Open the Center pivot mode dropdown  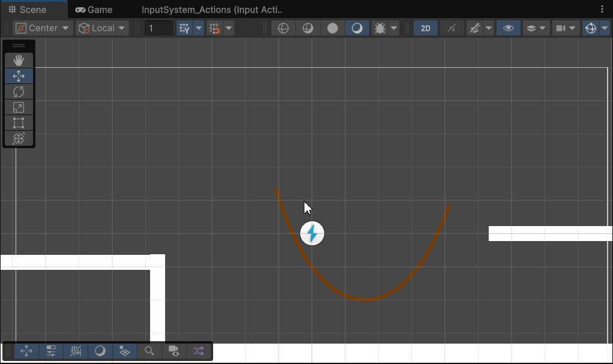click(42, 28)
